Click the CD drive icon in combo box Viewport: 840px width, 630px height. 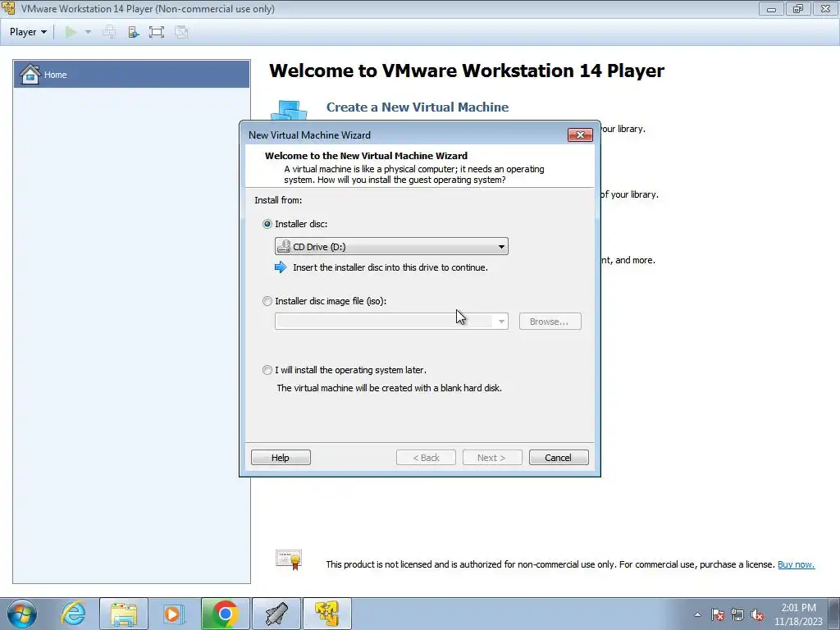284,246
